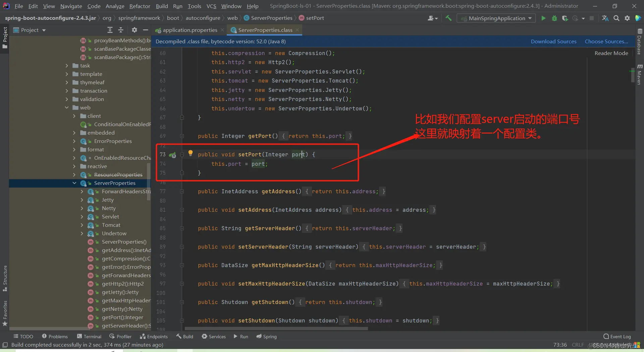Open the Endpoints tool window
Image resolution: width=644 pixels, height=352 pixels.
tap(154, 337)
